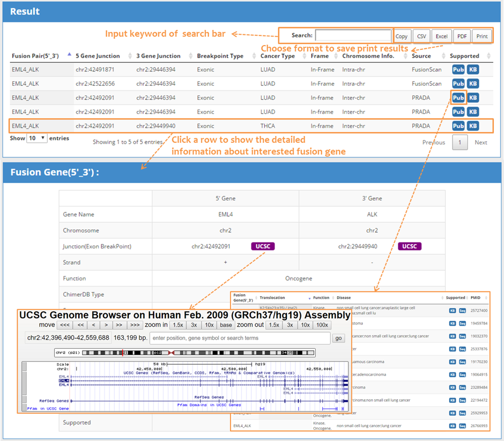Open KB icon for PMID 19032370
Image resolution: width=504 pixels, height=441 pixels.
point(452,336)
